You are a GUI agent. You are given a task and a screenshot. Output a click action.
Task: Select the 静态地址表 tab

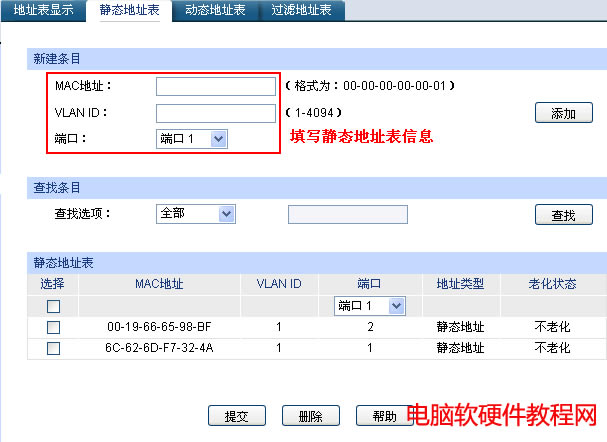tap(129, 11)
